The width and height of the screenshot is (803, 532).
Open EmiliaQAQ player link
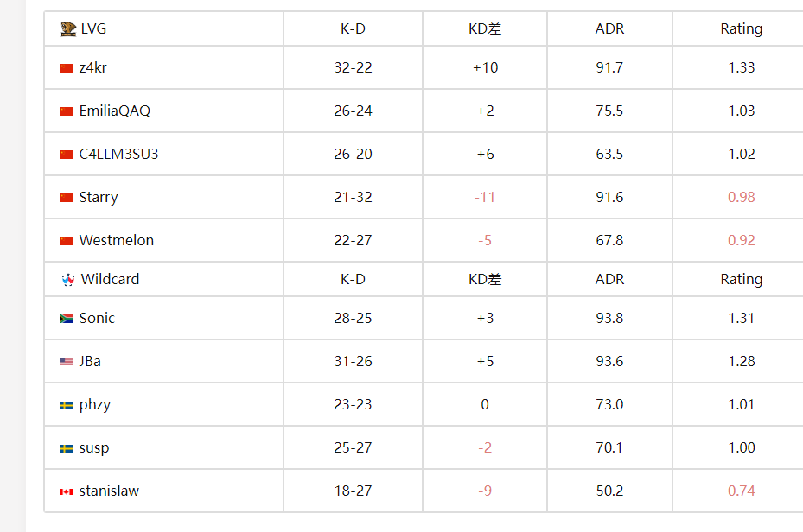115,111
